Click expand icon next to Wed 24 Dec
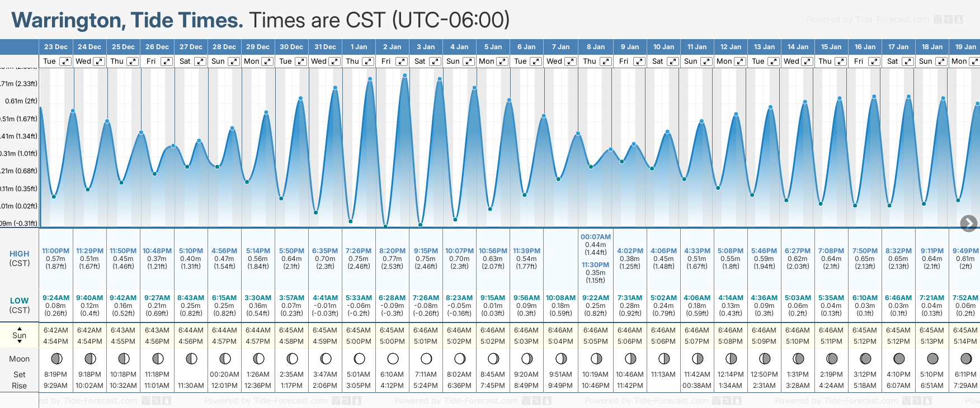The width and height of the screenshot is (980, 408). click(99, 61)
